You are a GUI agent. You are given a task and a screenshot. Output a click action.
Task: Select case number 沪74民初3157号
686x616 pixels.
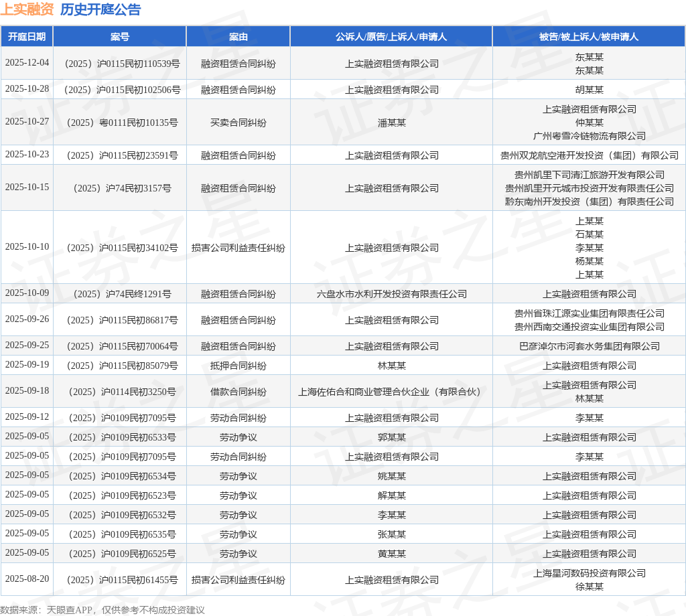(x=122, y=188)
